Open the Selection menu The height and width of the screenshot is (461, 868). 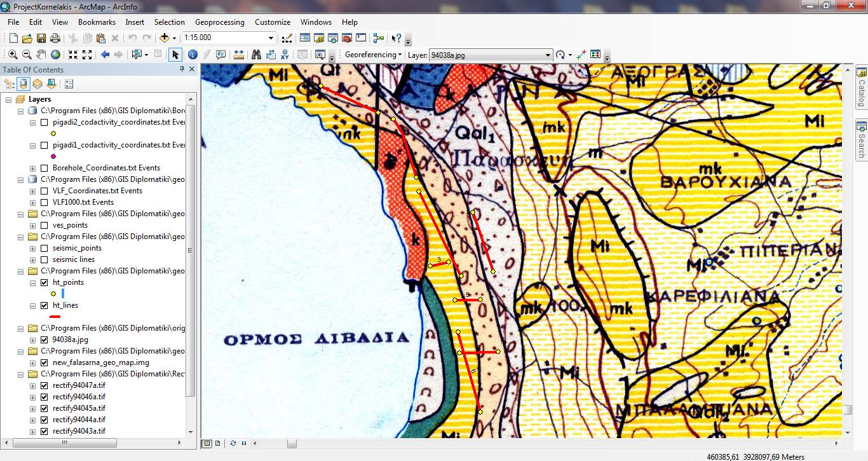tap(170, 22)
